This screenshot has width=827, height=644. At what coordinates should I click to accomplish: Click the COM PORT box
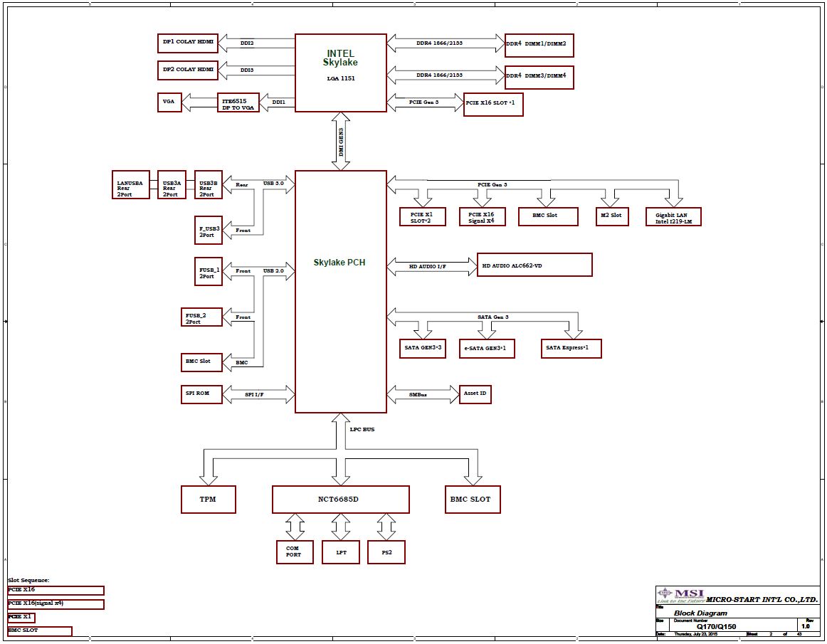tap(295, 552)
